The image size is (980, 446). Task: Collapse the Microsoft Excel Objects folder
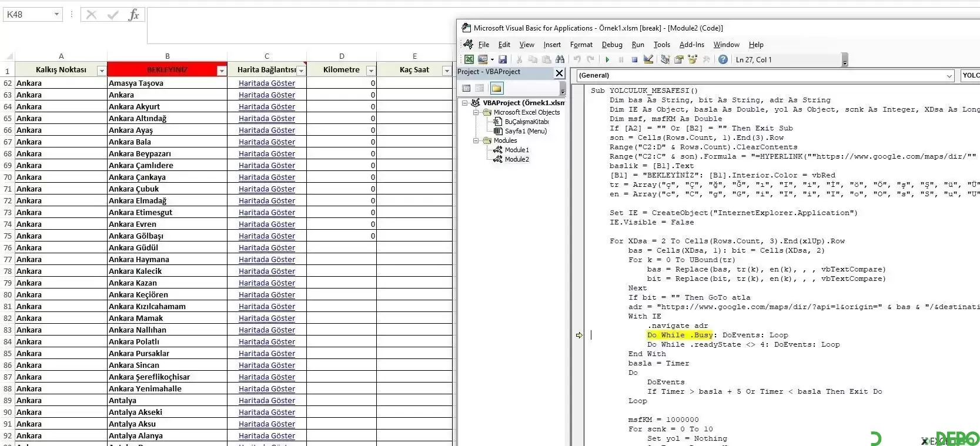point(476,112)
